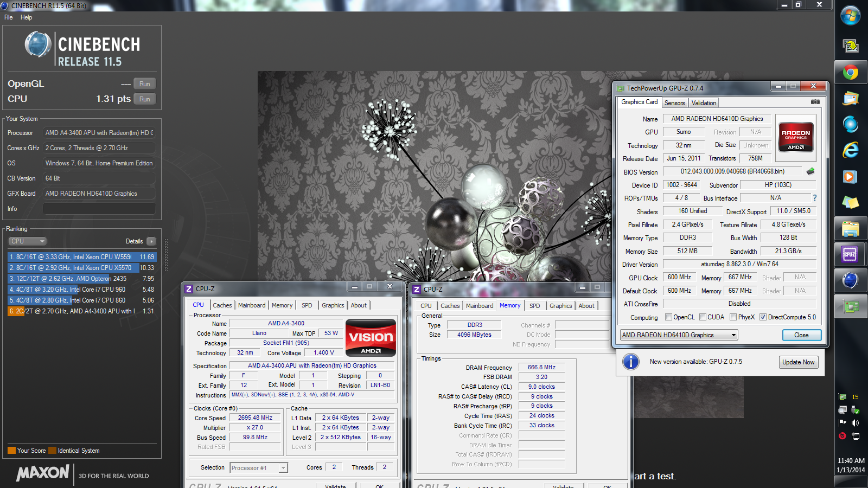
Task: Open Windows Explorer folder on taskbar
Action: point(851,229)
